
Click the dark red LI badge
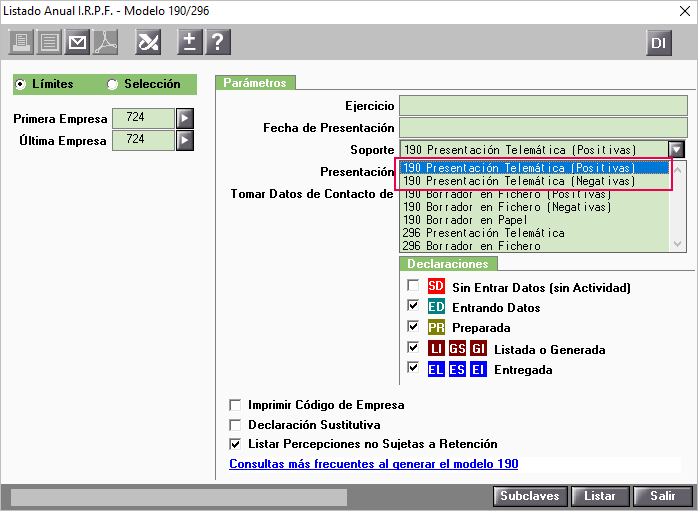point(436,348)
